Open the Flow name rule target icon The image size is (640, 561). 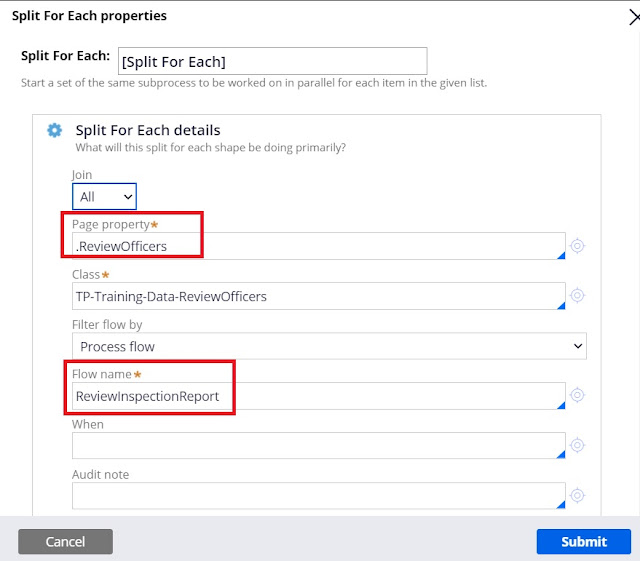[x=577, y=395]
